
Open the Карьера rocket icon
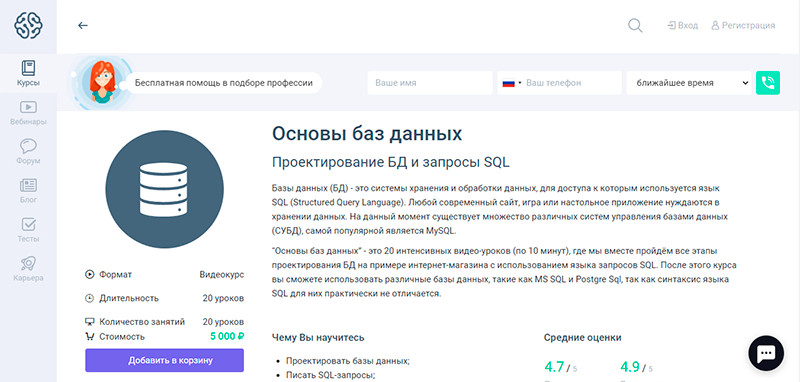click(x=28, y=263)
